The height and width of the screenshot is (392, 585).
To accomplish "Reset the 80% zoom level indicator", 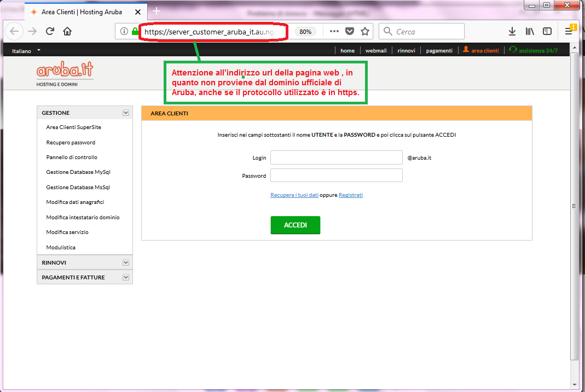I will (305, 32).
